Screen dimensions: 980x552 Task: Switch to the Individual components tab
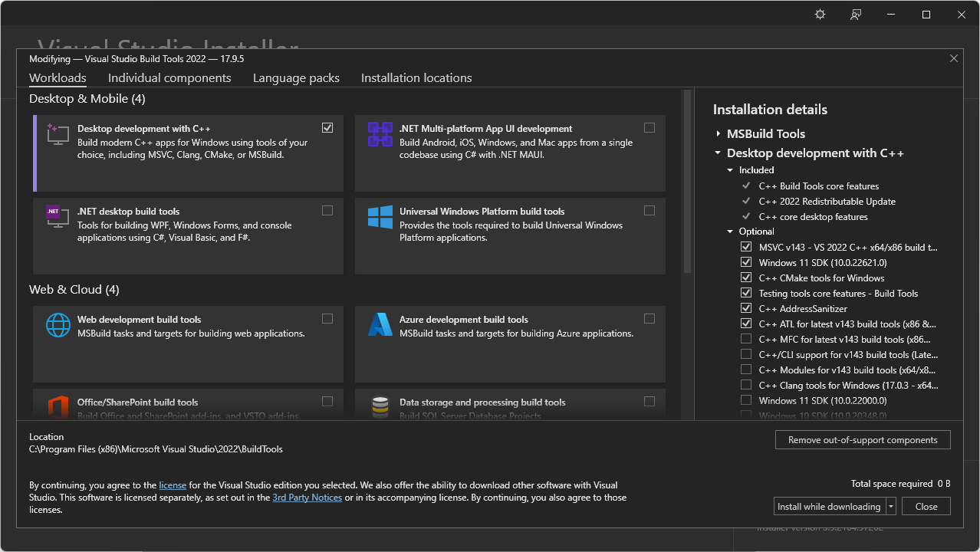pyautogui.click(x=169, y=78)
